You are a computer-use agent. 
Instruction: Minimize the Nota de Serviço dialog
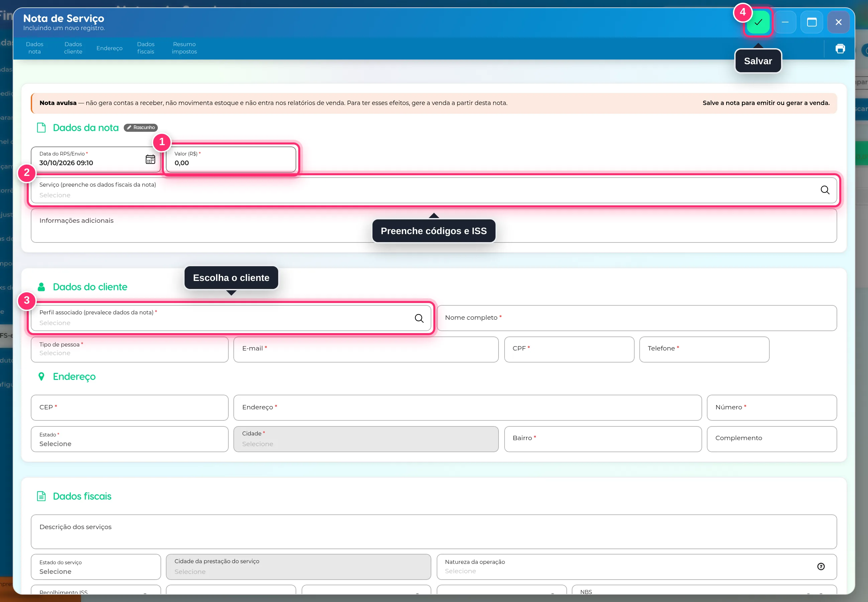[785, 22]
